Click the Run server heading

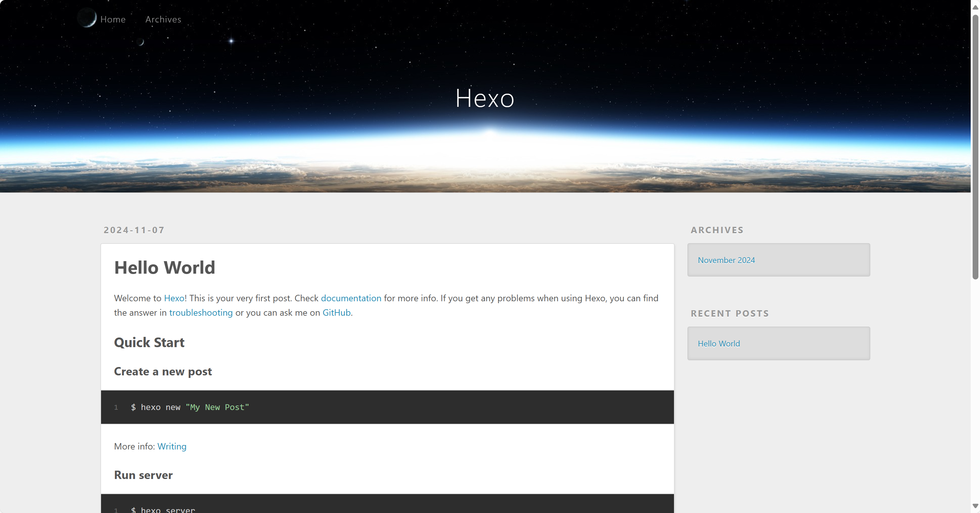tap(143, 475)
